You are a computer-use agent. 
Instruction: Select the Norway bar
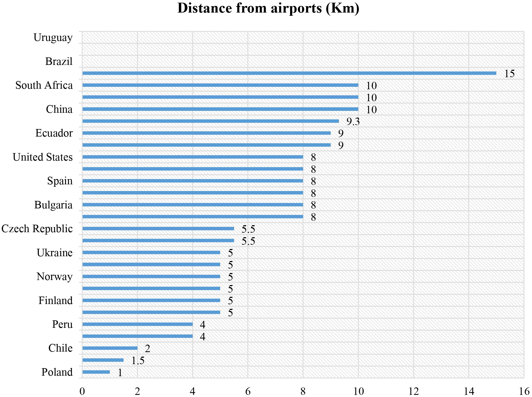(x=151, y=277)
